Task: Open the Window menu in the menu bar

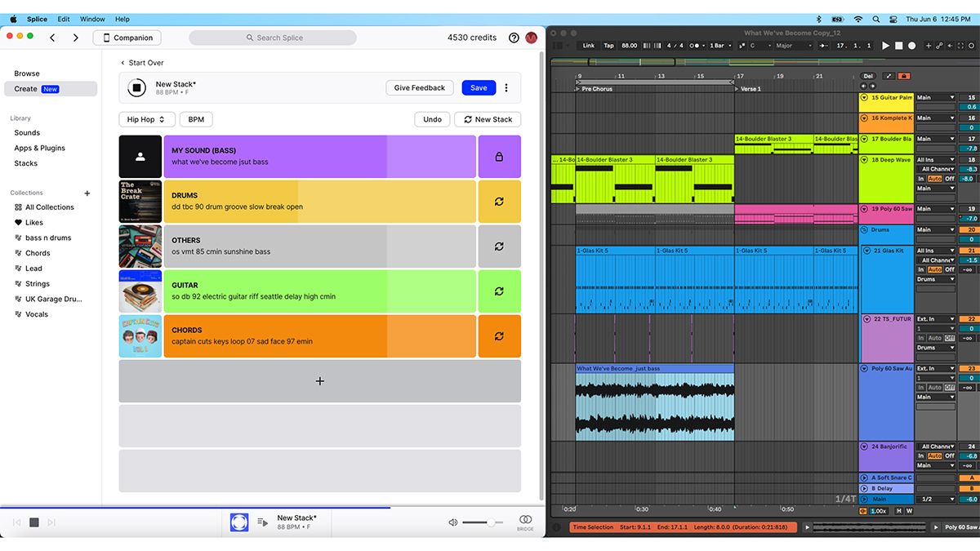Action: coord(92,19)
